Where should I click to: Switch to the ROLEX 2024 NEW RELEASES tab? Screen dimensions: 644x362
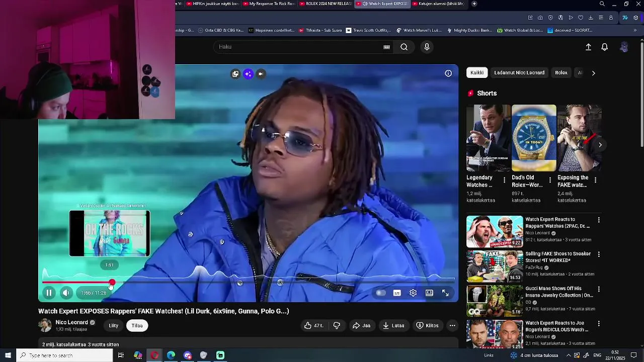point(325,4)
